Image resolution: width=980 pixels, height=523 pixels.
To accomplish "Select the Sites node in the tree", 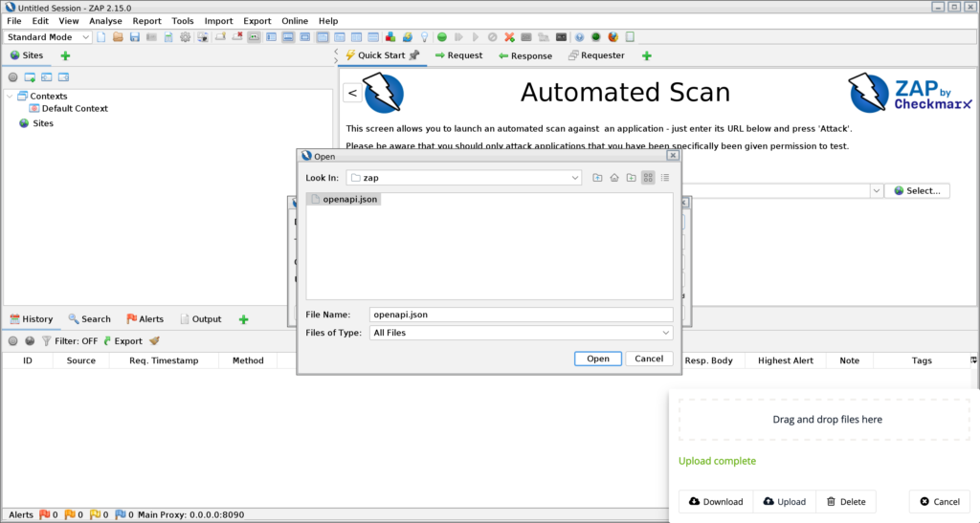I will coord(36,123).
